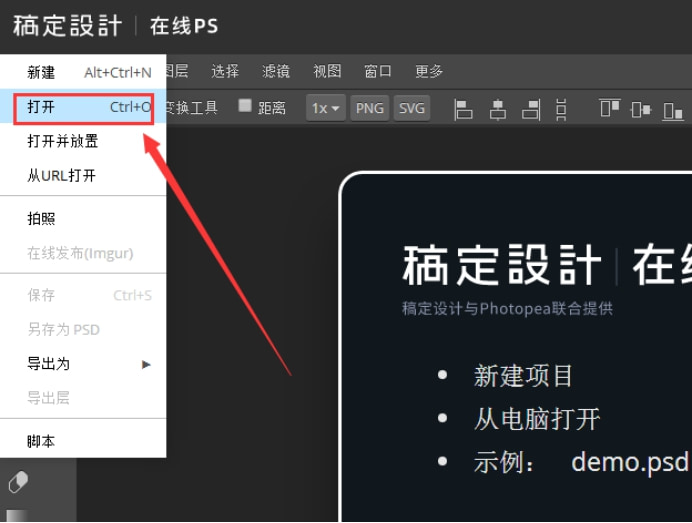Open the 更多 menu

[429, 71]
